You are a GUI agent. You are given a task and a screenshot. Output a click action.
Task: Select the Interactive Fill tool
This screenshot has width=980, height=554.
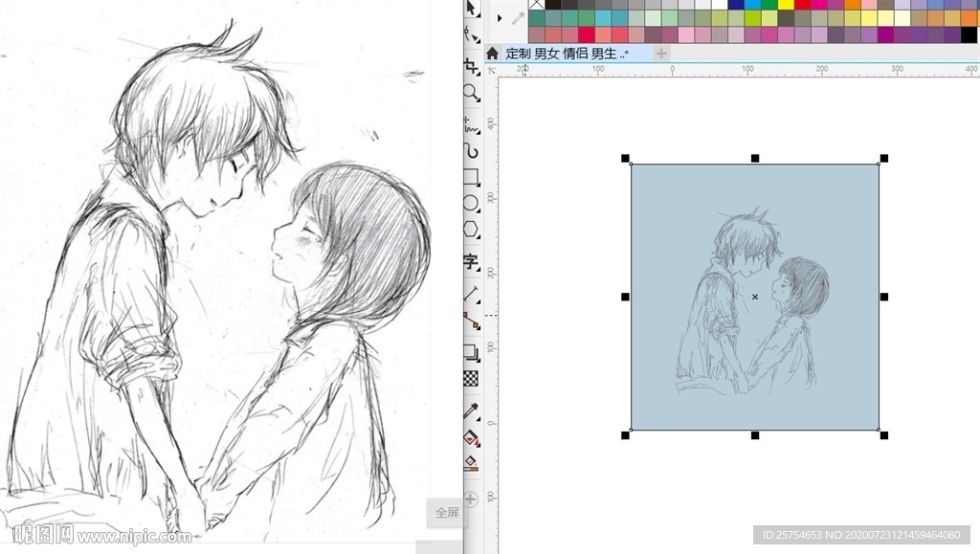[471, 437]
